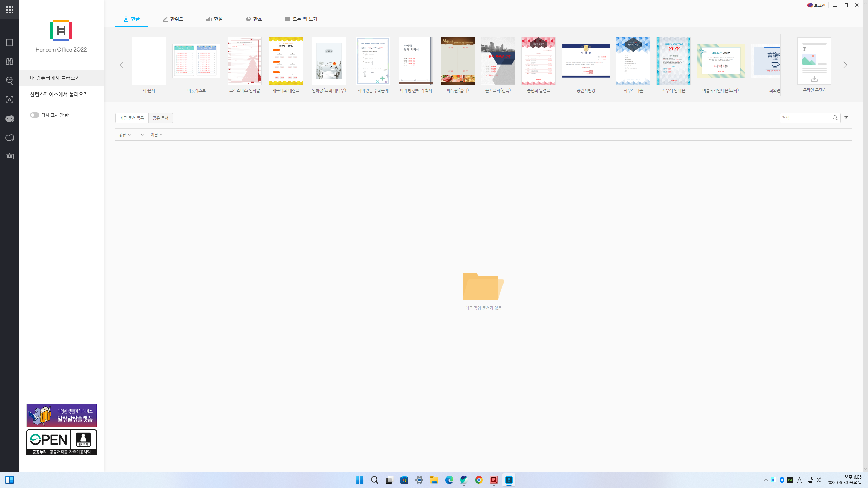Image resolution: width=868 pixels, height=488 pixels.
Task: Click the OCR text capture icon in sidebar
Action: (x=9, y=100)
